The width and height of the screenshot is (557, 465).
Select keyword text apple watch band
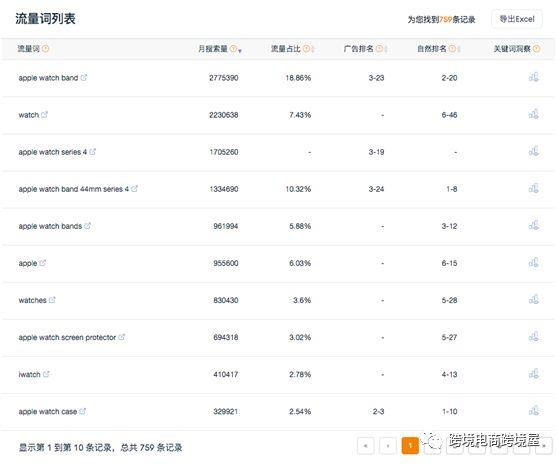pyautogui.click(x=48, y=78)
